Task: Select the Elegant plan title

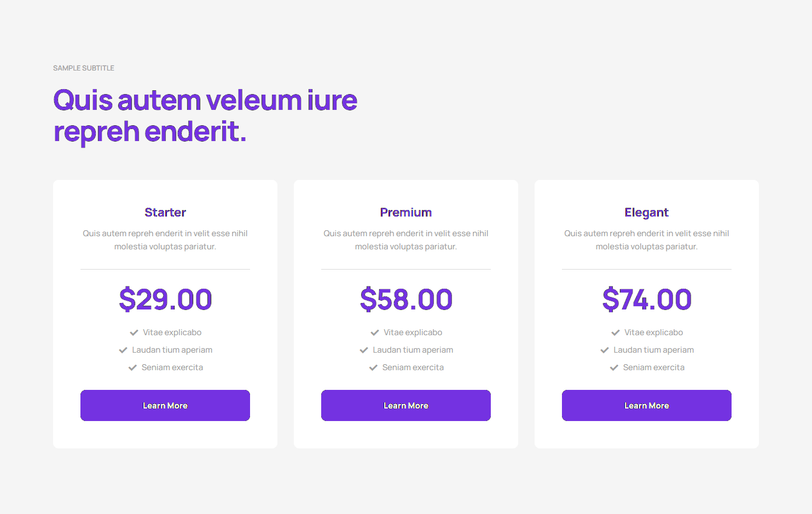Action: tap(646, 212)
